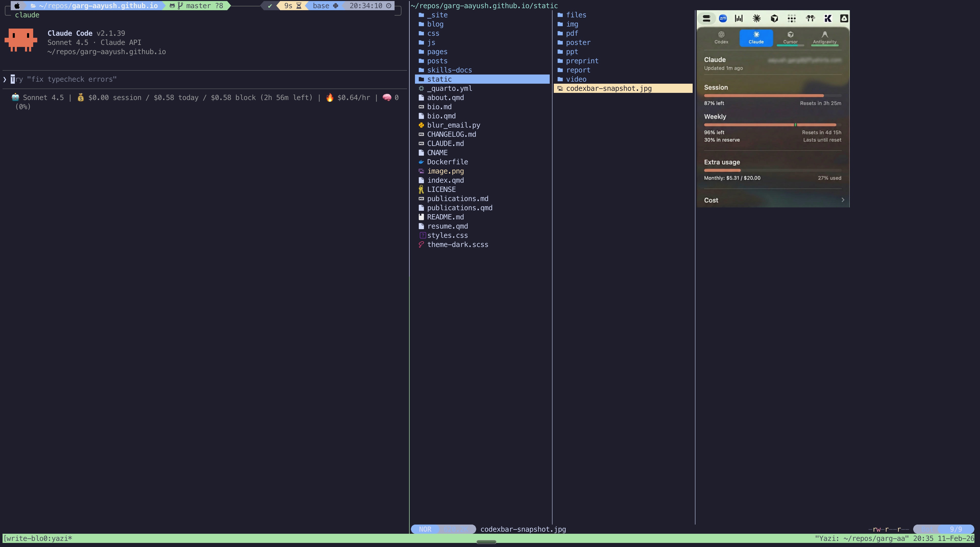This screenshot has height=547, width=980.
Task: Click the Cursor cube menu bar icon
Action: pos(774,18)
